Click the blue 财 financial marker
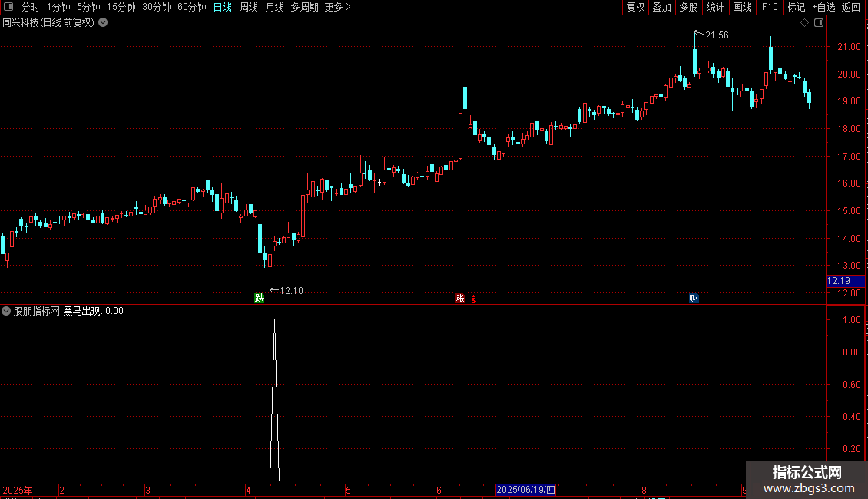 click(694, 298)
